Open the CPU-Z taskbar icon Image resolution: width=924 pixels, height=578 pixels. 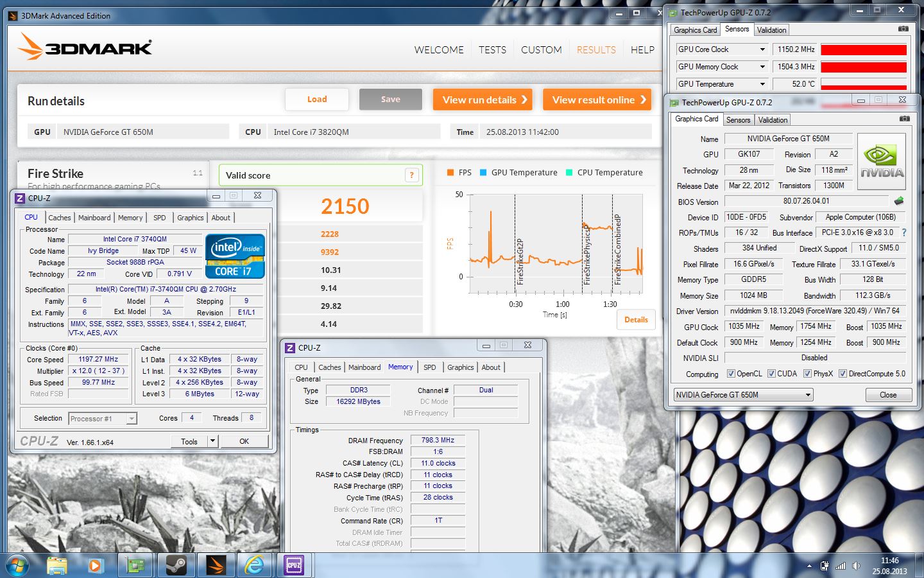[x=294, y=565]
